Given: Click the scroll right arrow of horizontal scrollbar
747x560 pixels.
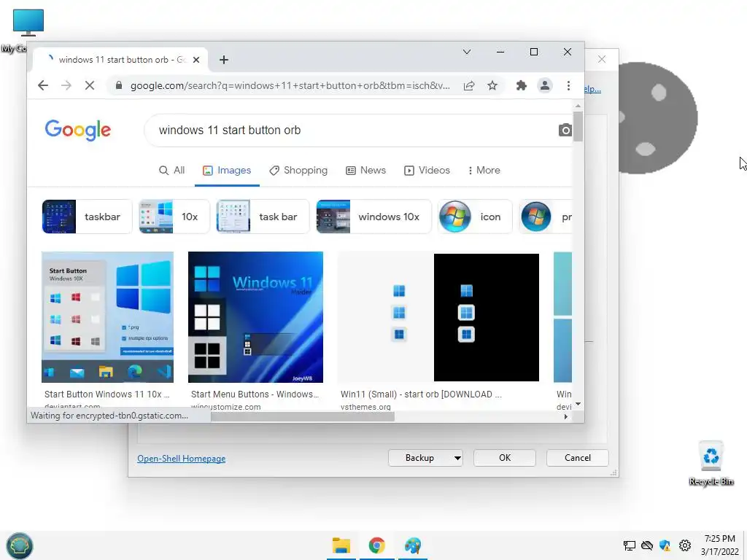Looking at the screenshot, I should pyautogui.click(x=566, y=416).
